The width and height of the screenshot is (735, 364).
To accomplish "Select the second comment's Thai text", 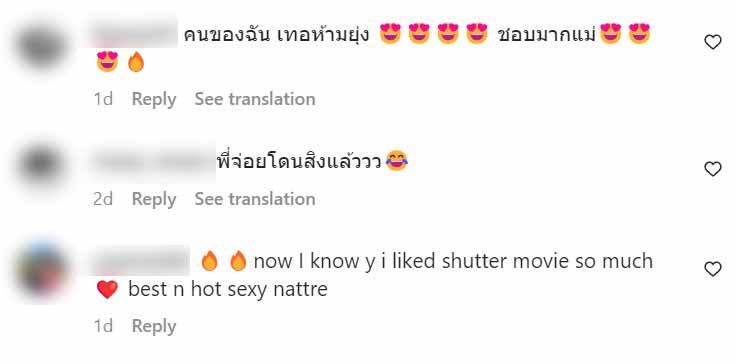I will pyautogui.click(x=300, y=162).
